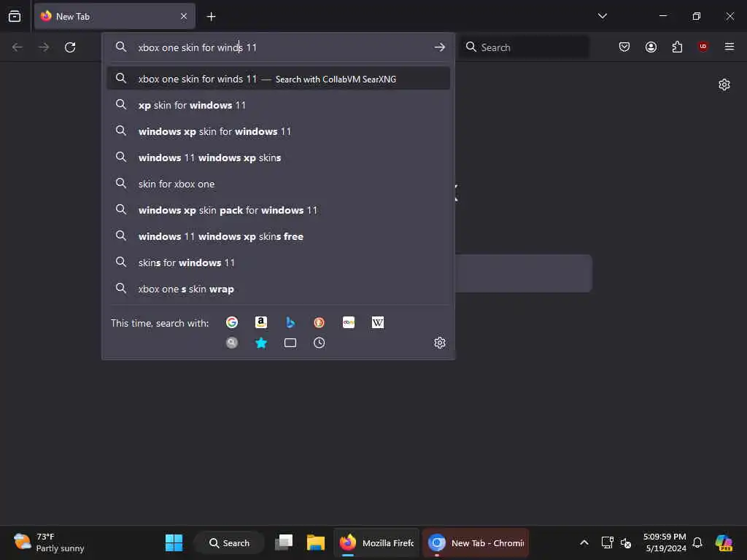Go back to the previous page

point(18,47)
